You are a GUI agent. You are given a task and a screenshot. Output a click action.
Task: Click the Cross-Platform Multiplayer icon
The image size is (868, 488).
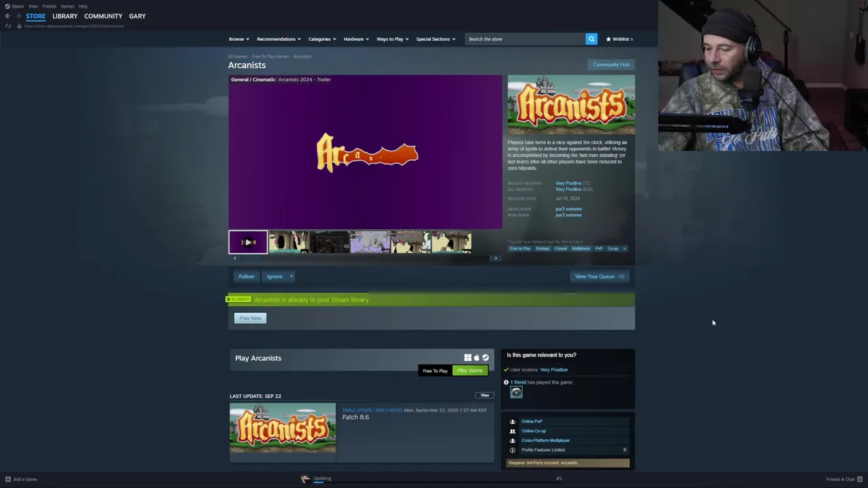513,441
